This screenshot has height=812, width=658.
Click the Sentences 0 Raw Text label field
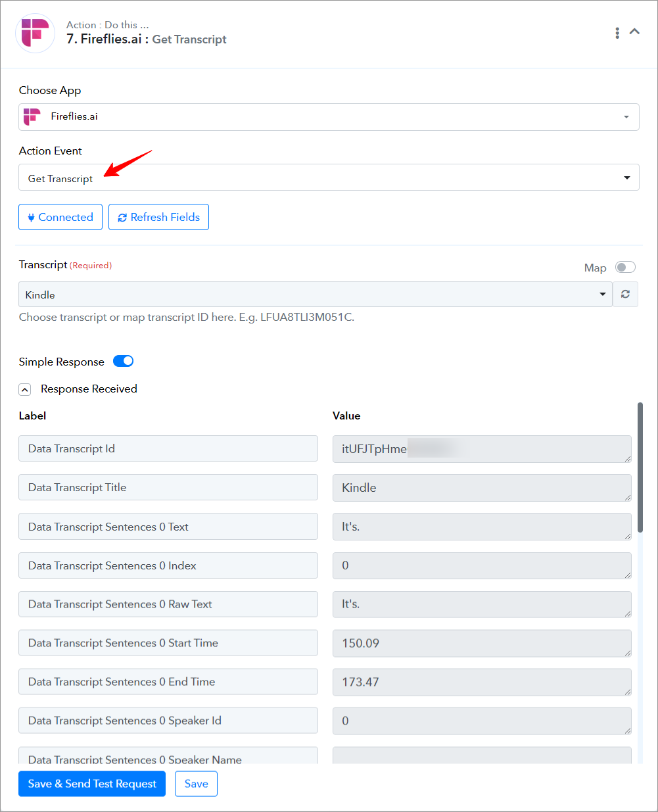click(168, 604)
